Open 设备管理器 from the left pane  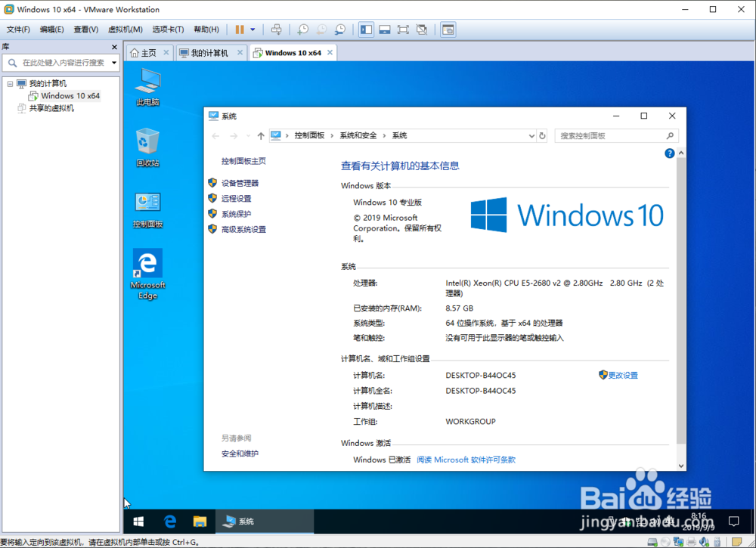[240, 183]
